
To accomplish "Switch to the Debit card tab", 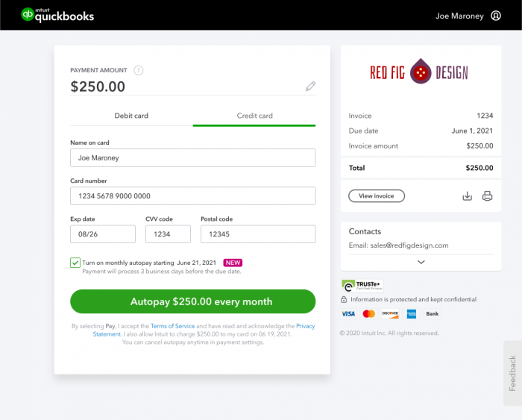I will [x=131, y=116].
